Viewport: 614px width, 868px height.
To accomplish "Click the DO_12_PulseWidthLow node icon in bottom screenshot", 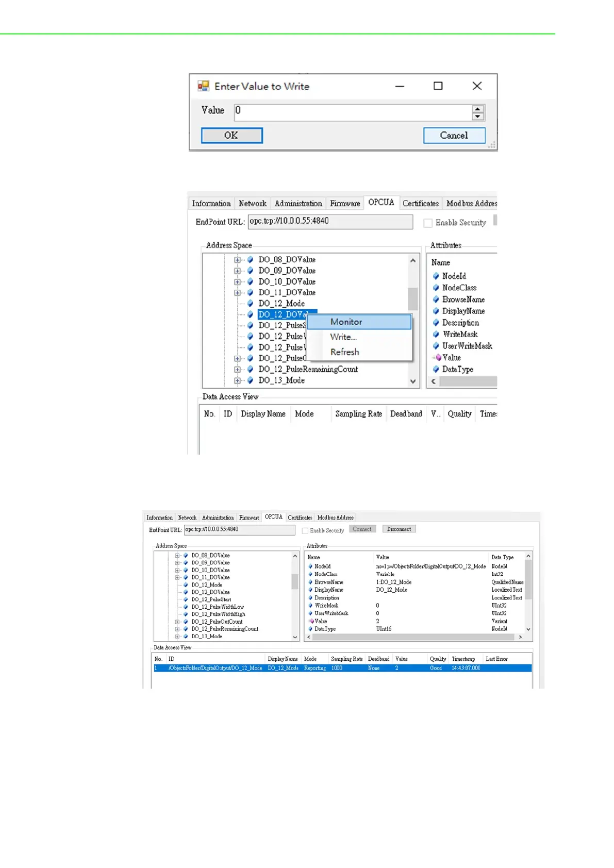I will click(x=186, y=607).
